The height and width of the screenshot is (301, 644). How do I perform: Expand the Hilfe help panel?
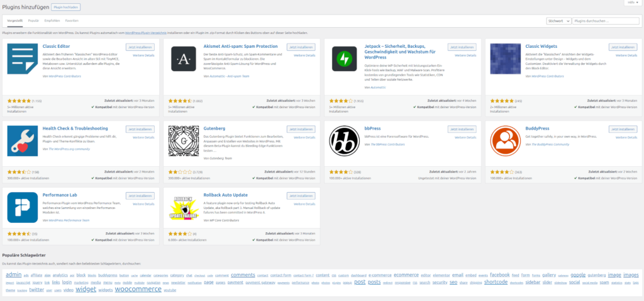tap(633, 3)
